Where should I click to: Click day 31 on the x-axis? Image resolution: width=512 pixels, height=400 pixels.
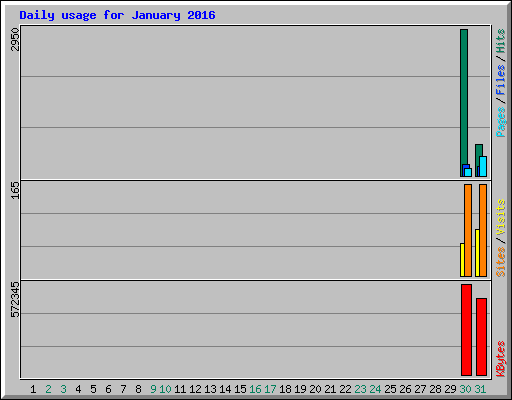(x=480, y=389)
